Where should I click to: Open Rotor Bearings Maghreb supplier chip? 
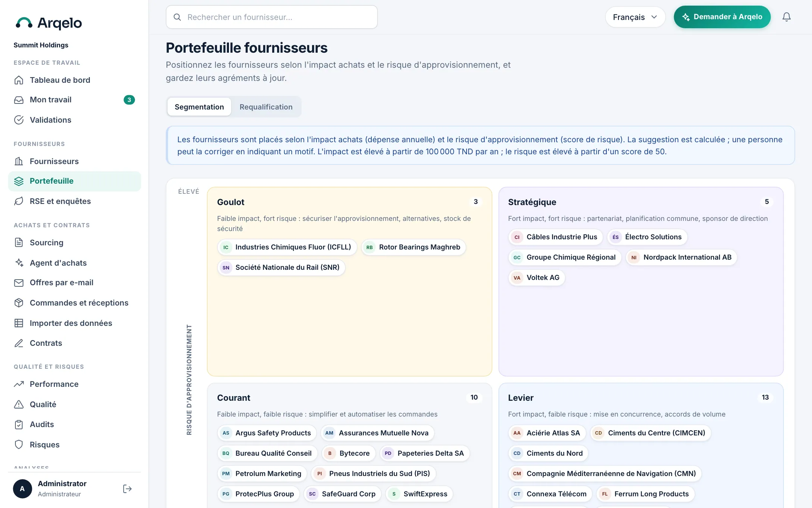point(413,247)
